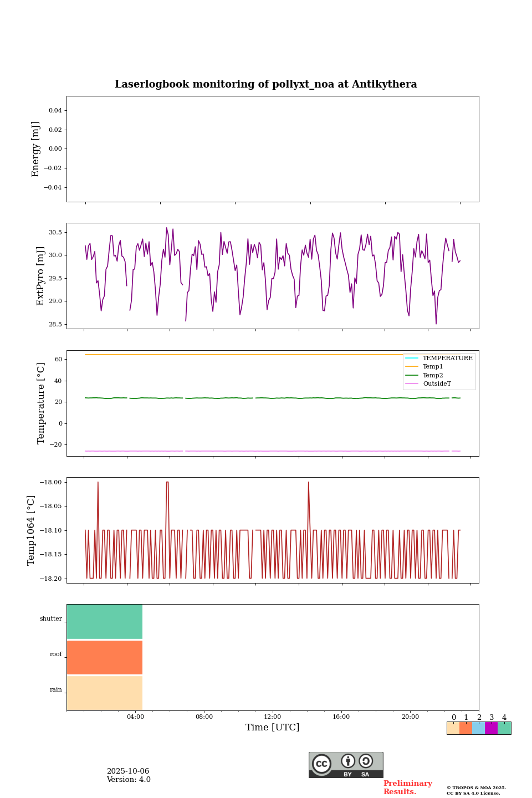Click the 12:00 time axis tick label
The image size is (532, 798).
click(x=273, y=717)
